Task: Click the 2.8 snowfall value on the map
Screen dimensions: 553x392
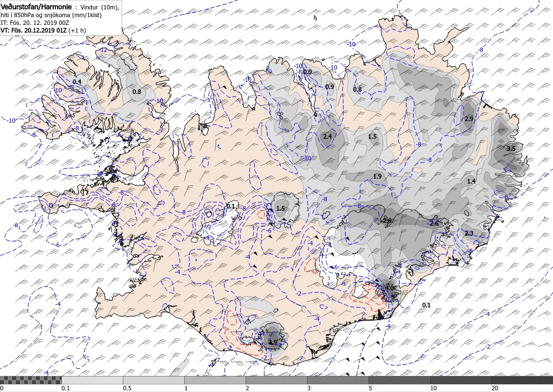Action: pyautogui.click(x=387, y=221)
